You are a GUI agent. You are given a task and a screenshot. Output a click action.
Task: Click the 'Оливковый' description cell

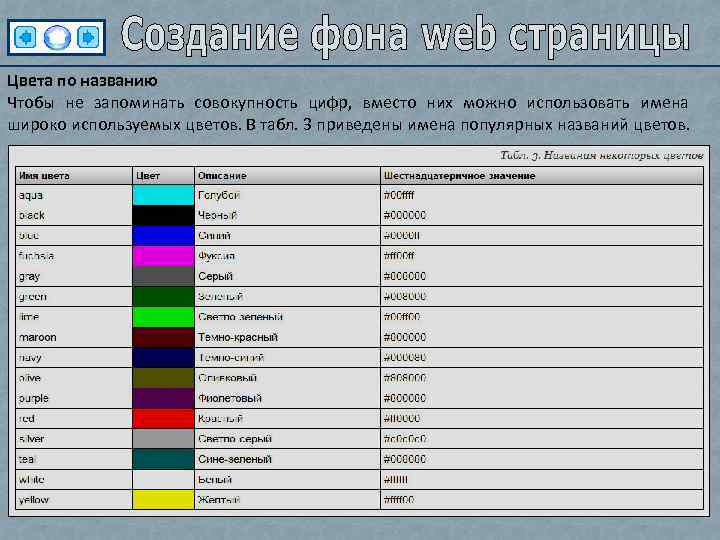coord(287,378)
